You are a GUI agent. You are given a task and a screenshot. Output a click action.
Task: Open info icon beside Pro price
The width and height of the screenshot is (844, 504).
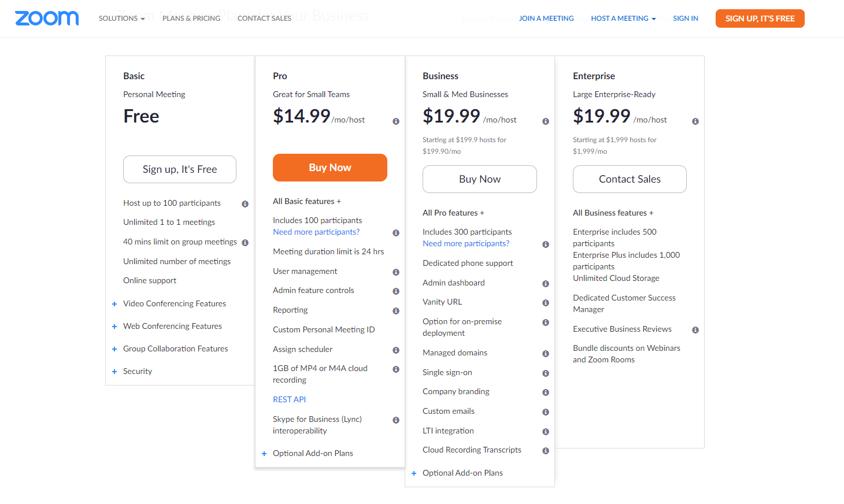396,121
